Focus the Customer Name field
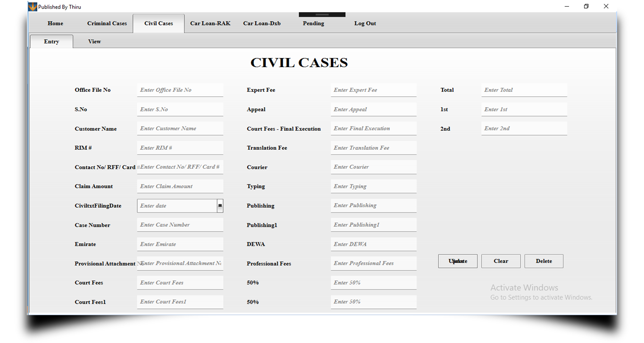Screen dimensions: 644x343 (180, 129)
